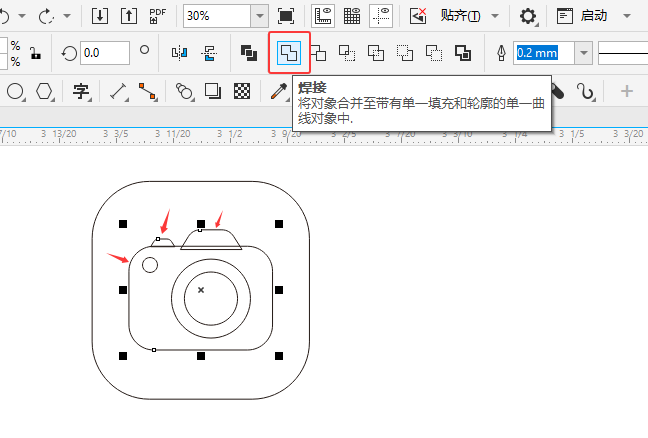
Task: Select the Drop shadow tool
Action: (213, 91)
